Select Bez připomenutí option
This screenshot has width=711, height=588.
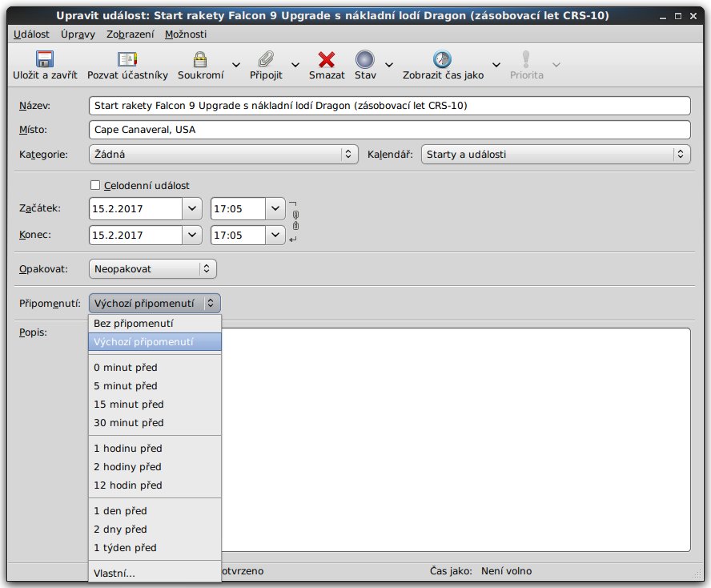(134, 324)
